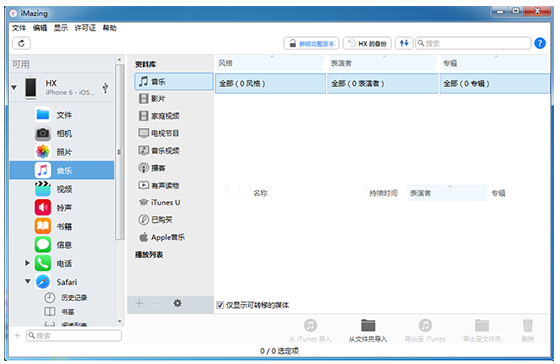This screenshot has width=560, height=364.
Task: Click the unlock full version button
Action: pos(312,44)
